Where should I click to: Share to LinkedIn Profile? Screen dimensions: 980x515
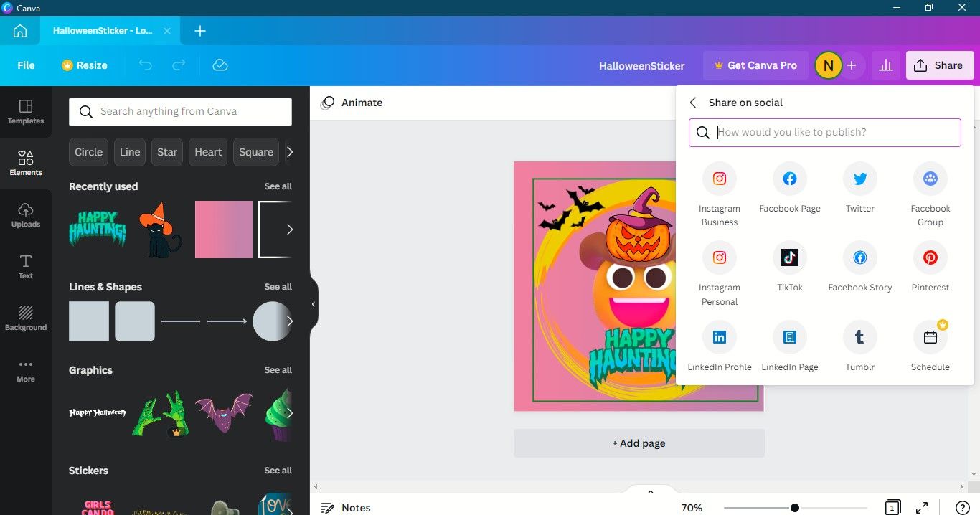(720, 346)
